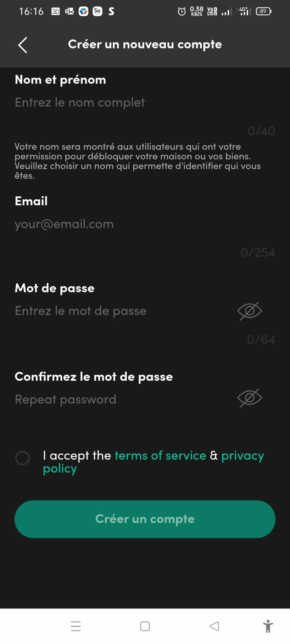Tap the status bar clock 16:16
The image size is (290, 644).
point(31,12)
